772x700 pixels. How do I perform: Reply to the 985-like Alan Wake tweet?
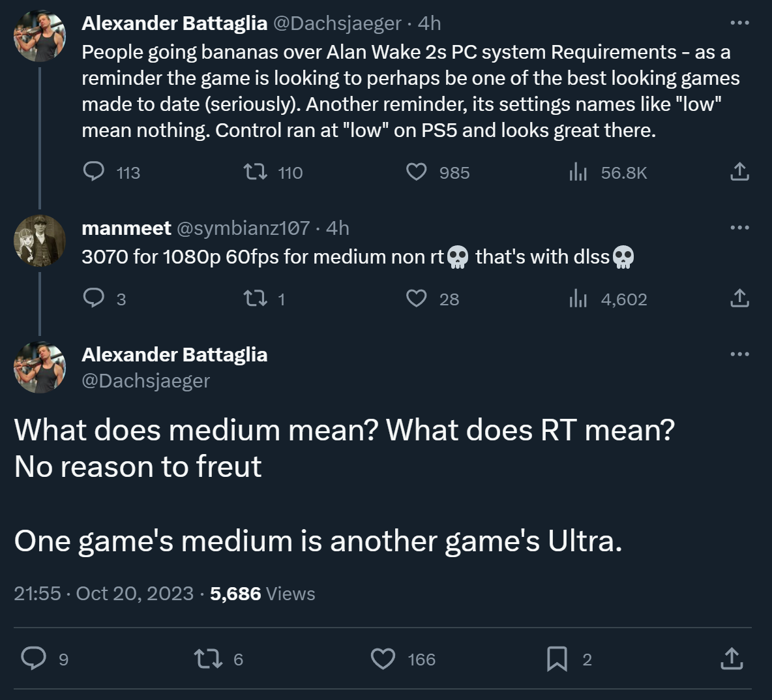(x=94, y=172)
